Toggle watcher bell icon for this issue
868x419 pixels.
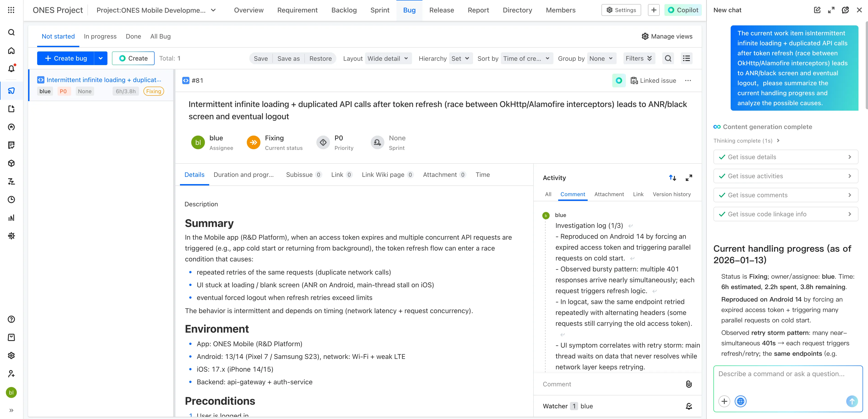(689, 406)
